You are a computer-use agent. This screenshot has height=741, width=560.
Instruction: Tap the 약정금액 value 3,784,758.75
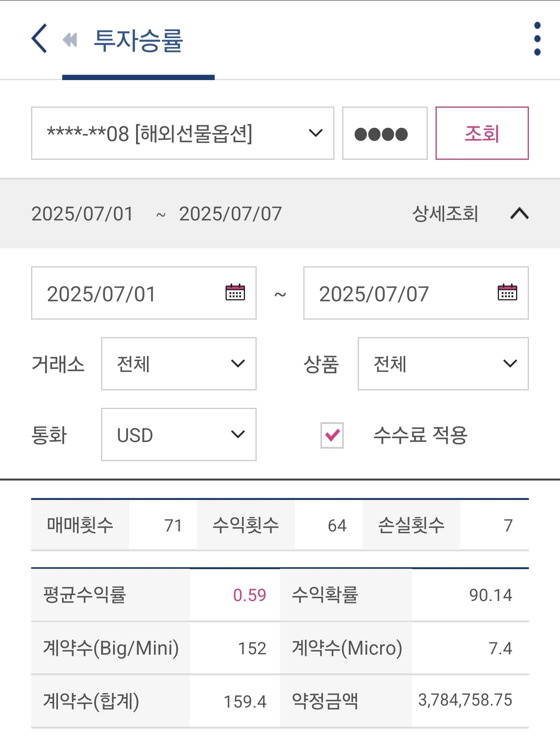tap(465, 700)
